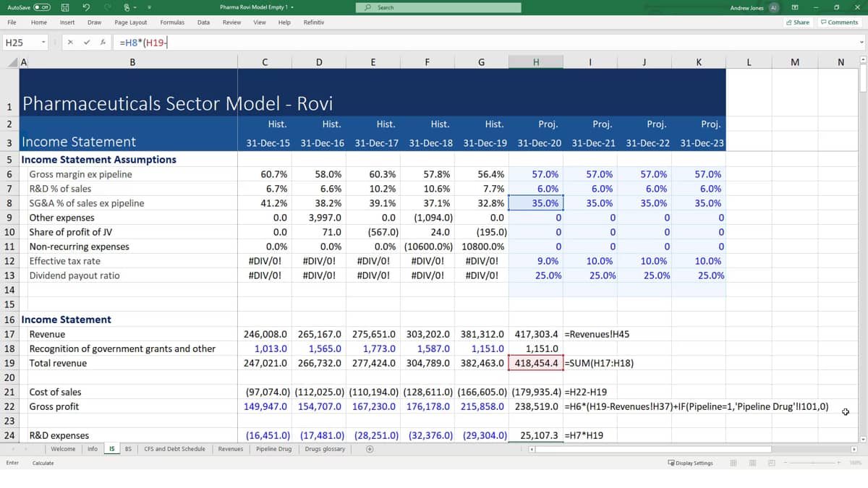868x488 pixels.
Task: Switch to CFS and Debt Schedule sheet
Action: pyautogui.click(x=174, y=449)
